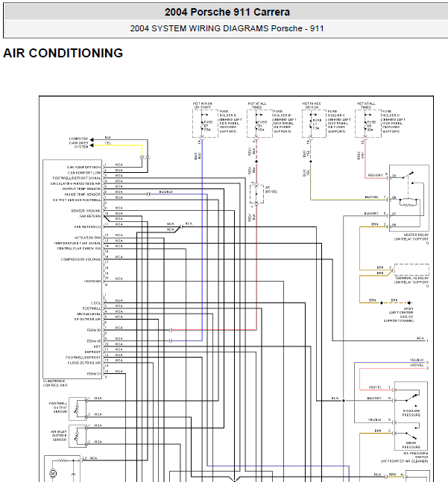448x482 pixels.
Task: Click the footwell output sensor thermistor symbol
Action: click(77, 408)
